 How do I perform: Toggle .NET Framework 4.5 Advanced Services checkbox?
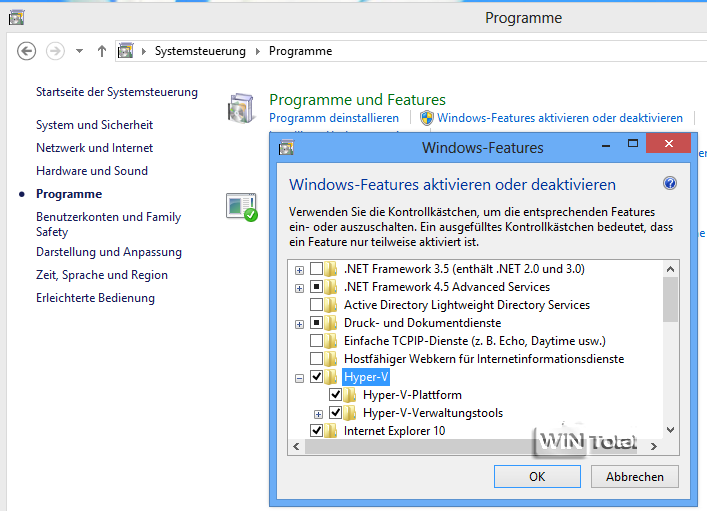point(317,287)
